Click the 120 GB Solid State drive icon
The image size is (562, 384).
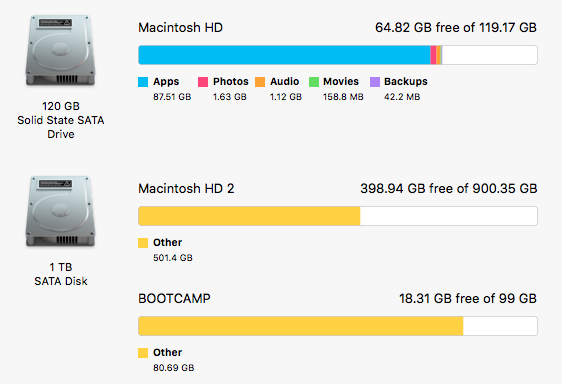pos(61,51)
